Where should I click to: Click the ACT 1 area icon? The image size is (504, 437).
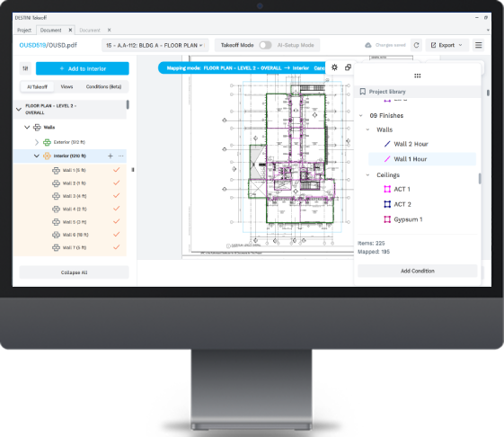point(387,189)
